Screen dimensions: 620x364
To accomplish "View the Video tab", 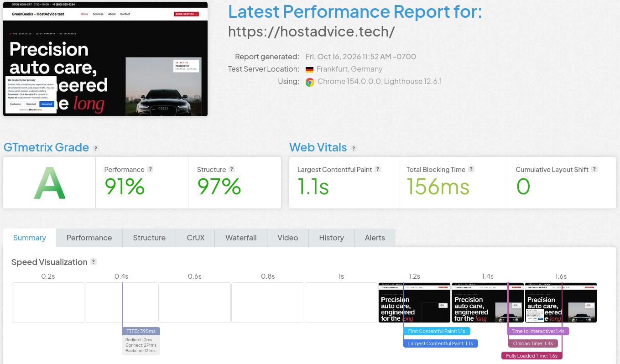I will point(288,238).
